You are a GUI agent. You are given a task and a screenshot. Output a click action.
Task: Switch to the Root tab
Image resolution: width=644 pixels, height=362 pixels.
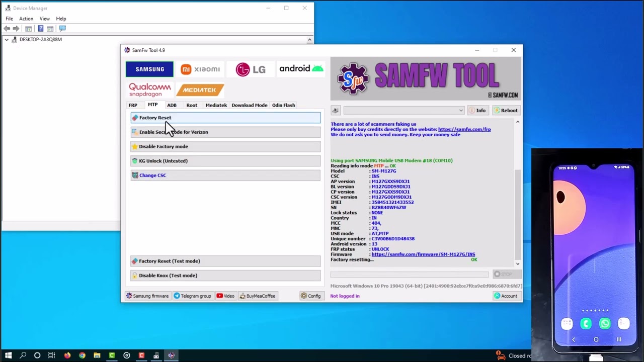[x=192, y=105]
